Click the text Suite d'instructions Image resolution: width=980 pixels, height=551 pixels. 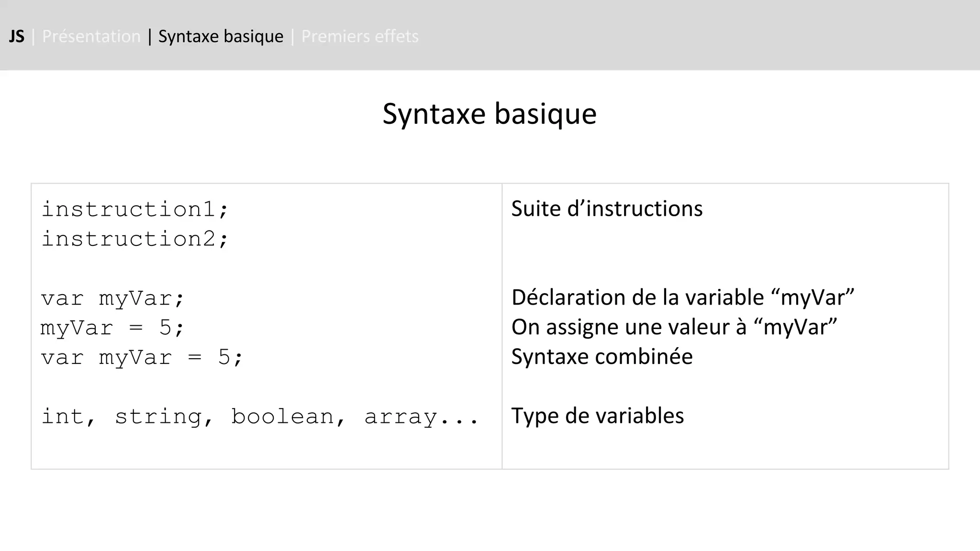click(607, 209)
